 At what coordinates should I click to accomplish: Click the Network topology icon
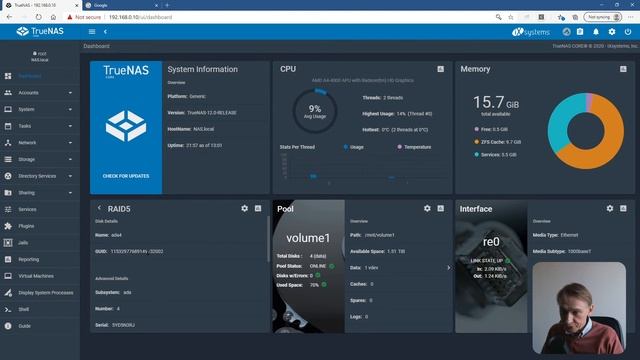(8, 143)
